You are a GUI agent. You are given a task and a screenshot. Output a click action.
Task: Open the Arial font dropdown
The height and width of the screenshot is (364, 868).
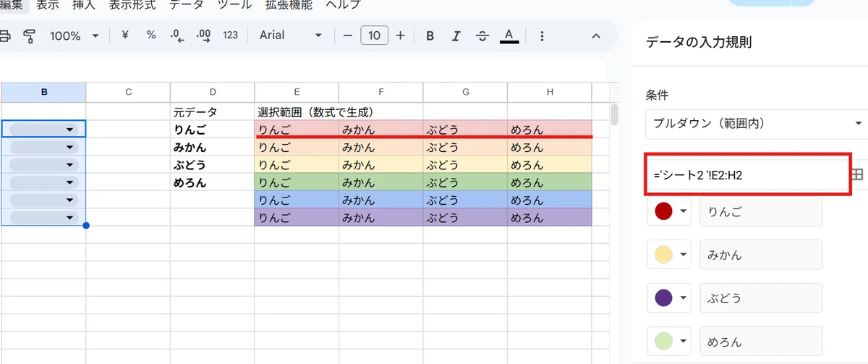tap(290, 35)
